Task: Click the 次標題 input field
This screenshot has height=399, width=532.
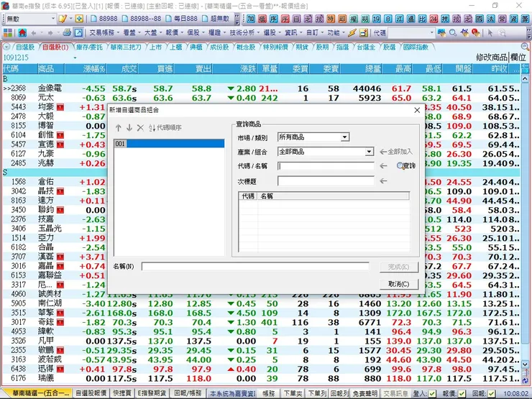Action: tap(326, 181)
